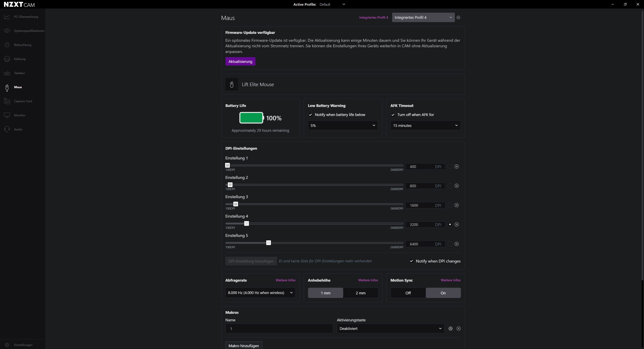
Task: Uncheck Notify when battery life below
Action: [x=310, y=115]
